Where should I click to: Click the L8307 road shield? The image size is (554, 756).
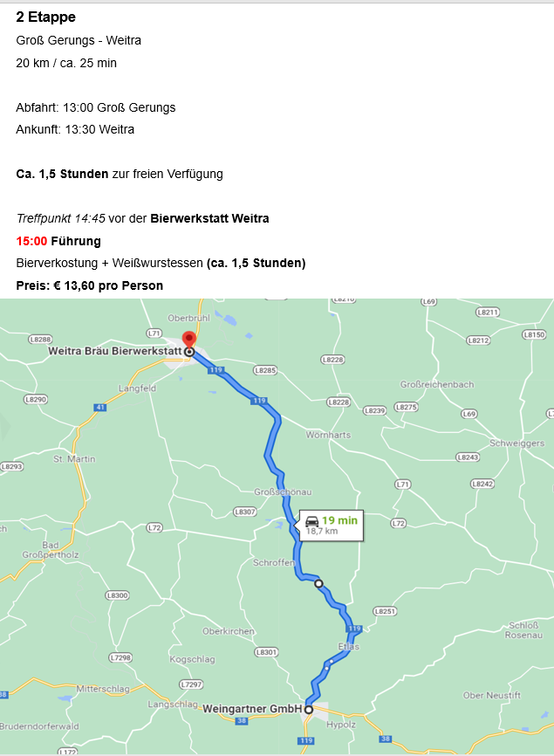[x=245, y=512]
